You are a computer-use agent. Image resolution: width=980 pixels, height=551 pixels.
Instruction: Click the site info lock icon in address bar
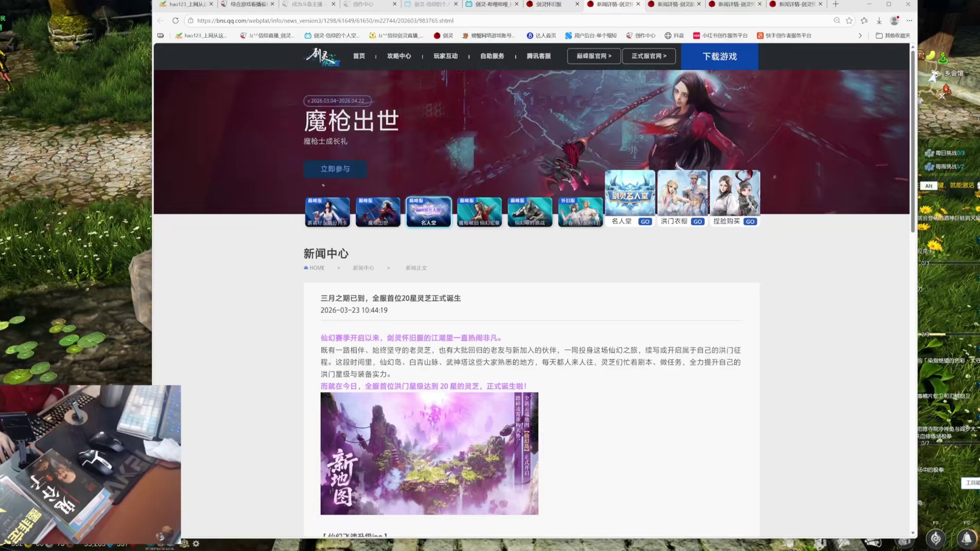pyautogui.click(x=191, y=21)
